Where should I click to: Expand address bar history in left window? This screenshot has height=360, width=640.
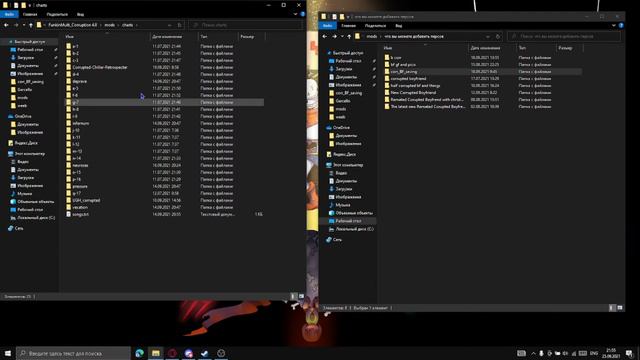[x=170, y=25]
